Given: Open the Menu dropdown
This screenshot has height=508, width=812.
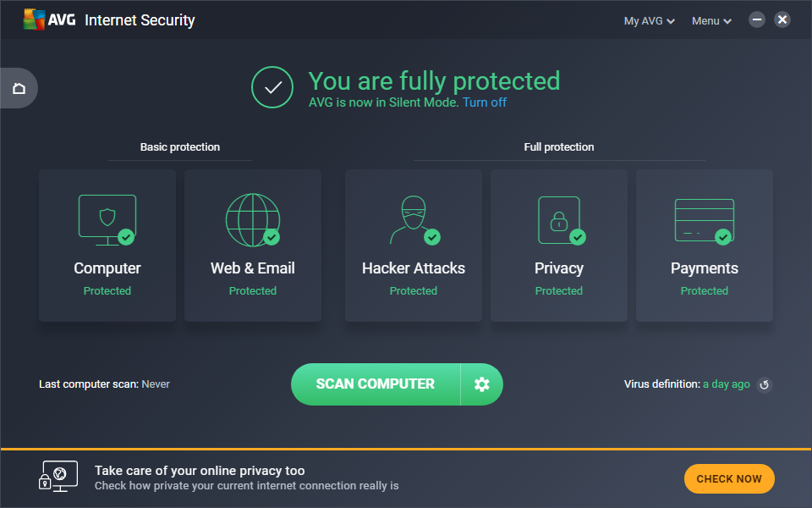Looking at the screenshot, I should click(711, 21).
